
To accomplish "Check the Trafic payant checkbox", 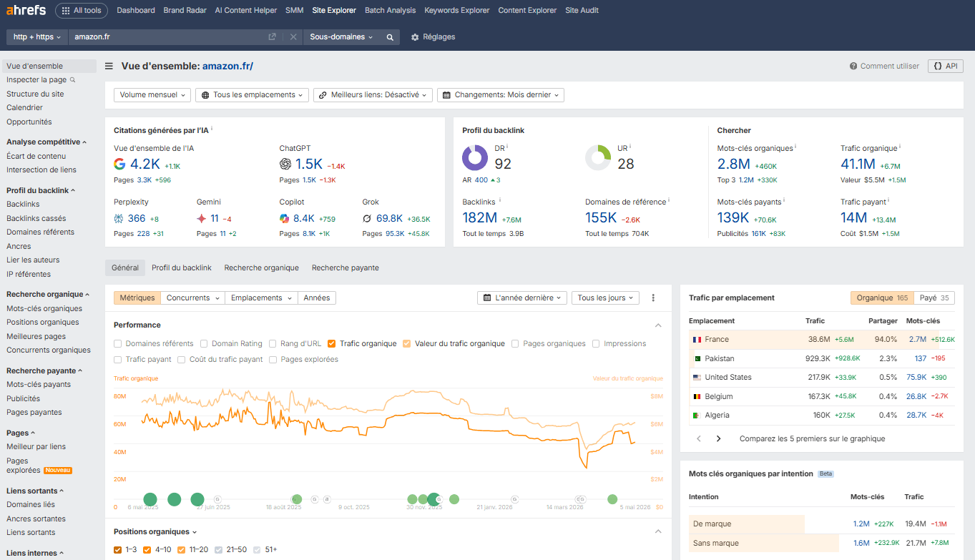I will (118, 360).
